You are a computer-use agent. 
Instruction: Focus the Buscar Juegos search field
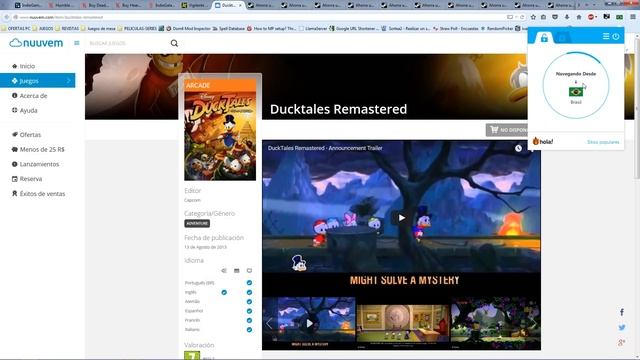point(127,43)
